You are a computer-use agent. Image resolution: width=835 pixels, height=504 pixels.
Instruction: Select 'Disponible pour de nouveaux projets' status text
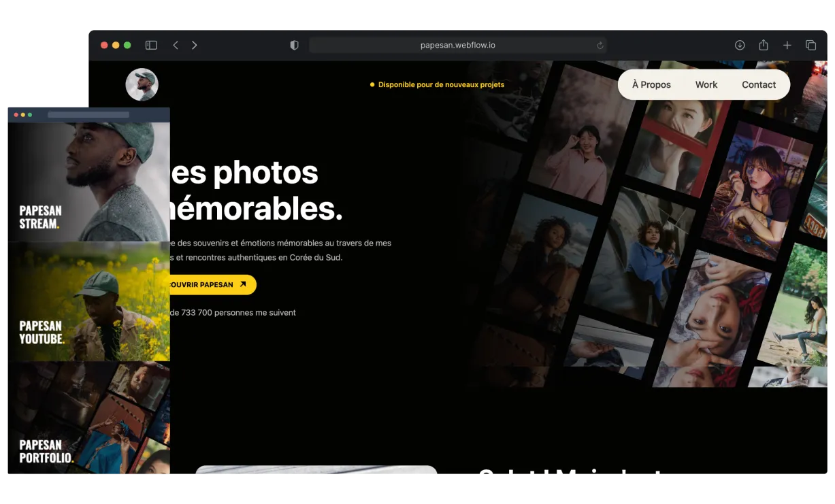click(441, 84)
